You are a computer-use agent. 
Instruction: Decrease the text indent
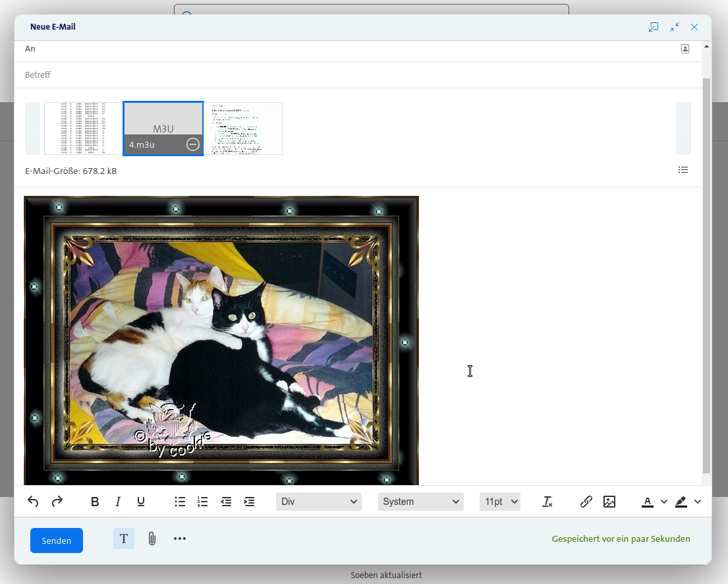226,502
